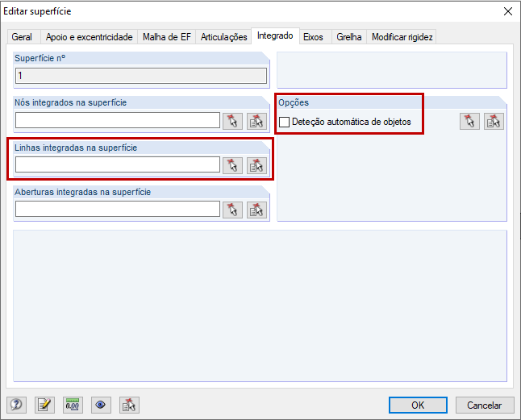Image resolution: width=521 pixels, height=420 pixels.
Task: Select the Integrado tab
Action: 275,35
